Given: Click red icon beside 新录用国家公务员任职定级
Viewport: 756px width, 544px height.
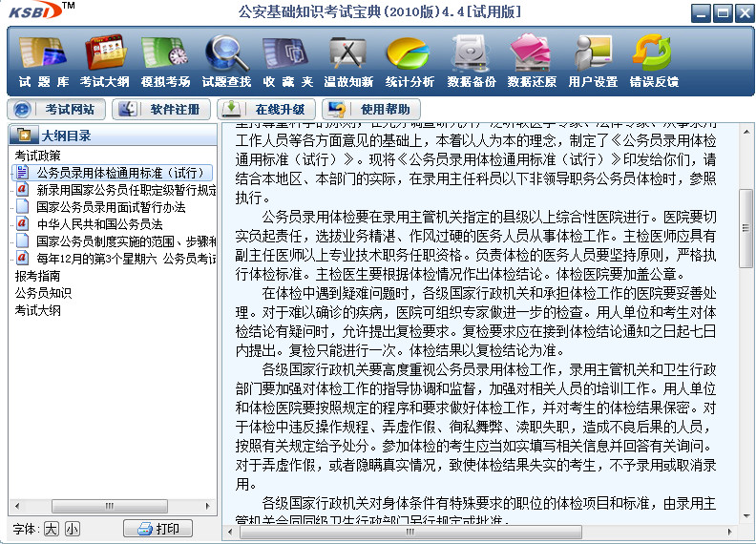Looking at the screenshot, I should point(22,189).
